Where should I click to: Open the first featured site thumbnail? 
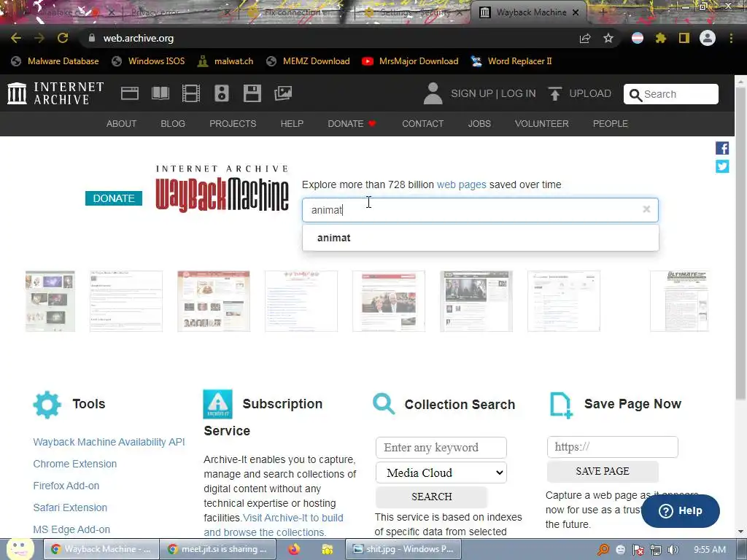click(50, 301)
